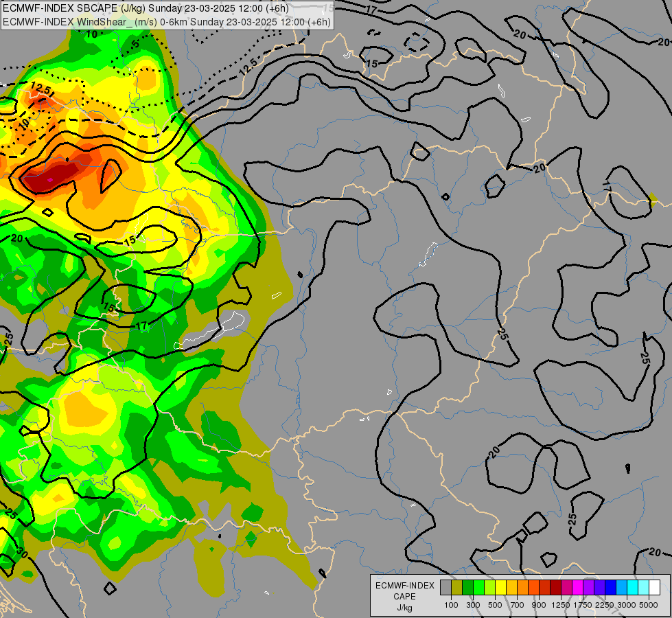Image resolution: width=672 pixels, height=618 pixels.
Task: Pick the red swatch right of 900
Action: coord(545,588)
